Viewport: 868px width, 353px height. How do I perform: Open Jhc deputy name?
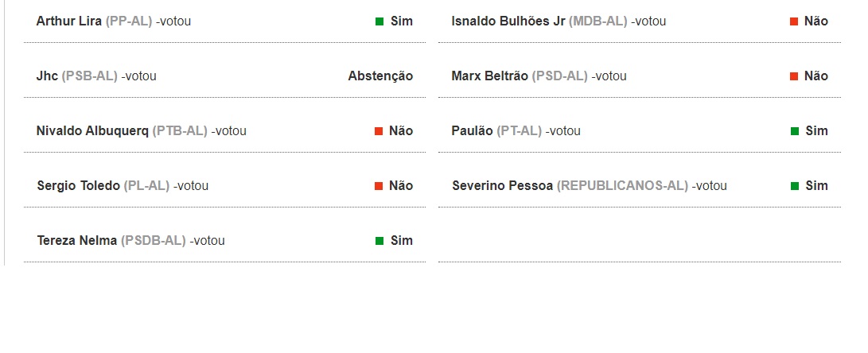[47, 76]
